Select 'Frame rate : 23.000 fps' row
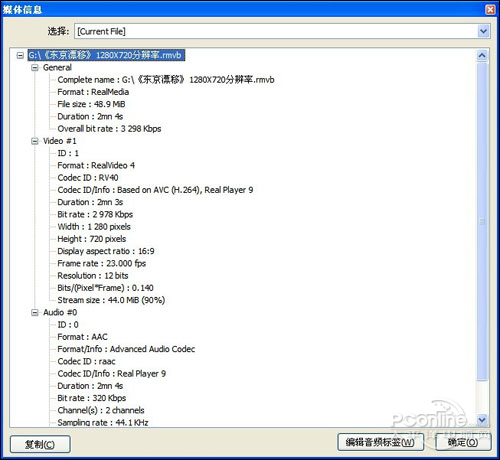Viewport: 500px width, 460px height. click(x=102, y=264)
